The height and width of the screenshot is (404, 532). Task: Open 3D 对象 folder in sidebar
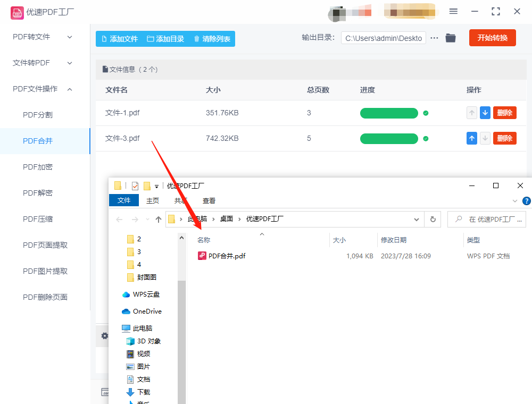(143, 341)
